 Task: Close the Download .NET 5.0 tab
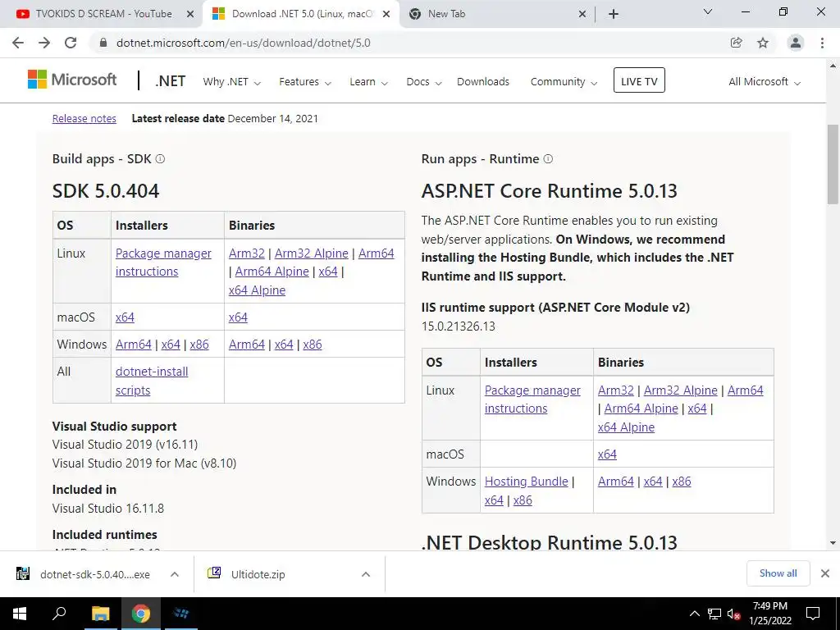pyautogui.click(x=386, y=14)
